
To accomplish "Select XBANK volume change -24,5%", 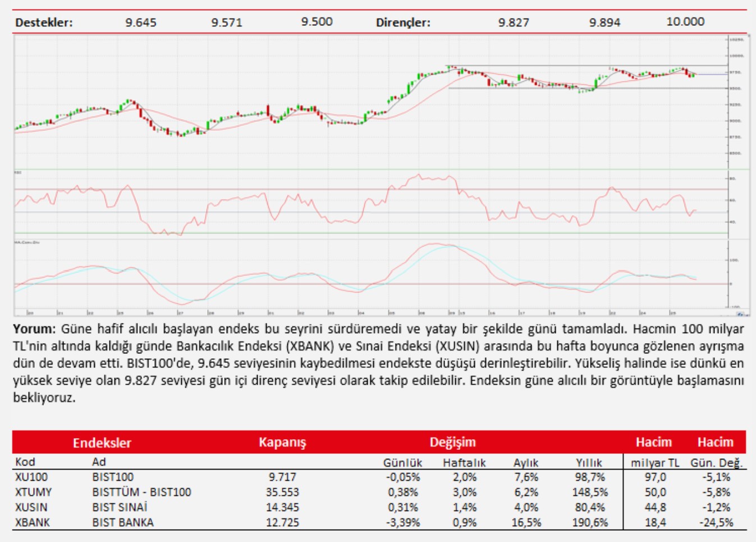I will (x=716, y=522).
